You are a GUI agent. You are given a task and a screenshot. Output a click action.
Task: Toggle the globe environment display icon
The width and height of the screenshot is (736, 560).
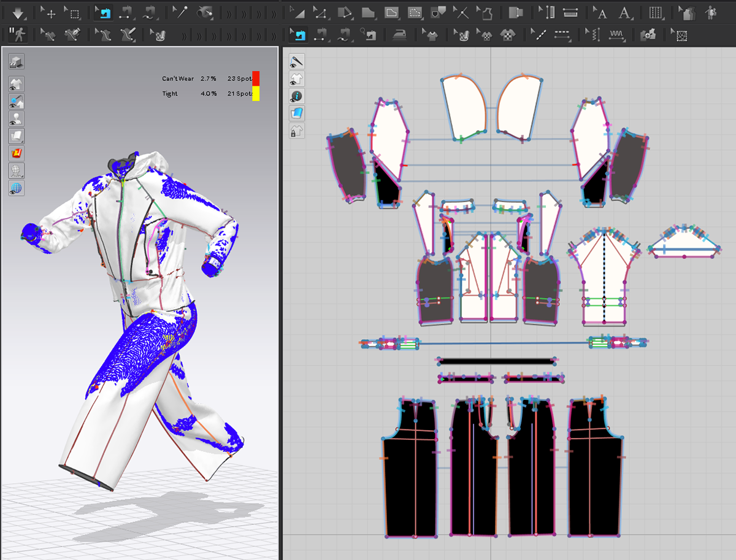[x=17, y=188]
